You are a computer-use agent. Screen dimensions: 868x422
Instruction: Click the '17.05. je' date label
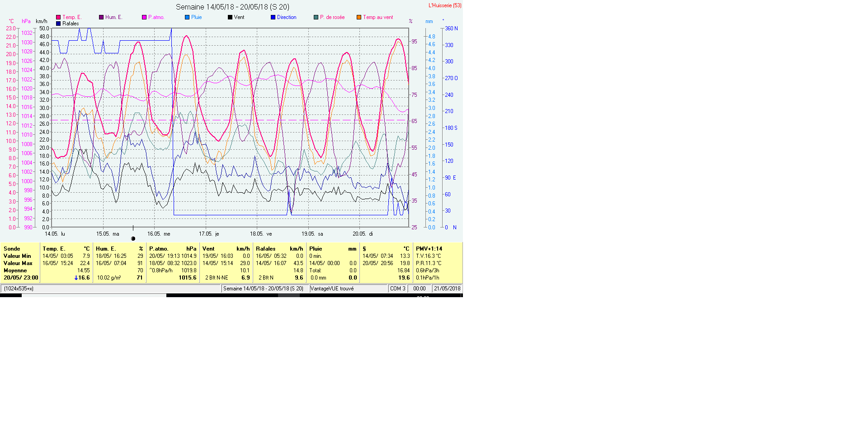click(209, 234)
